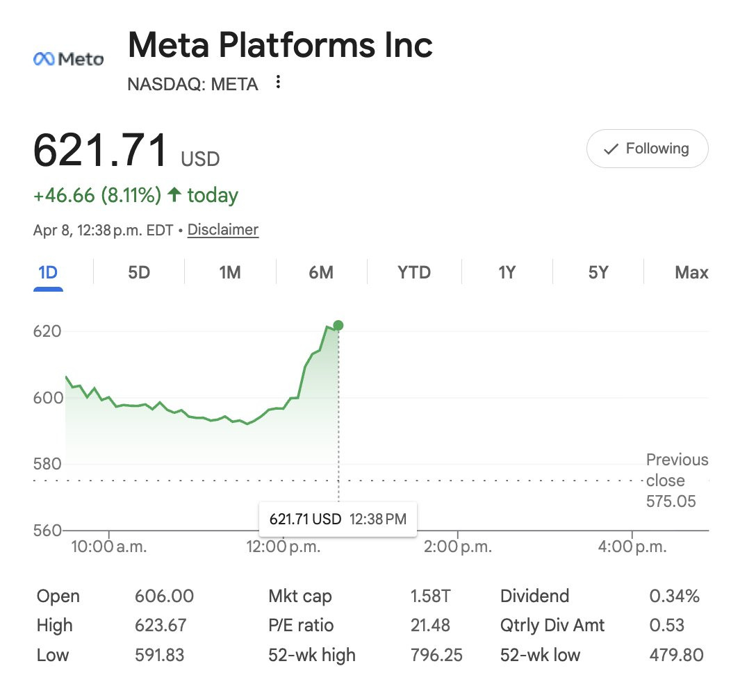Select the YTD chart tab

(x=414, y=272)
